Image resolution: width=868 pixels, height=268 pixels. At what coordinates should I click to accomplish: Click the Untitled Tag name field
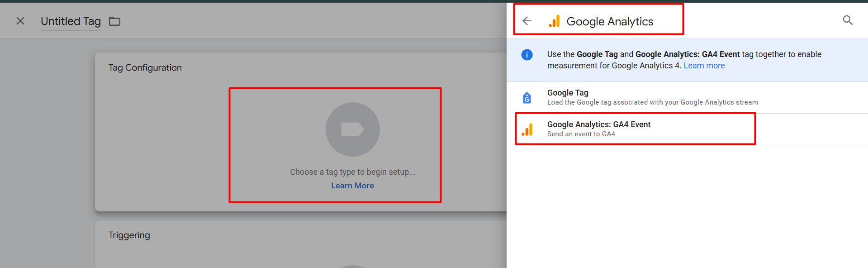pos(71,21)
